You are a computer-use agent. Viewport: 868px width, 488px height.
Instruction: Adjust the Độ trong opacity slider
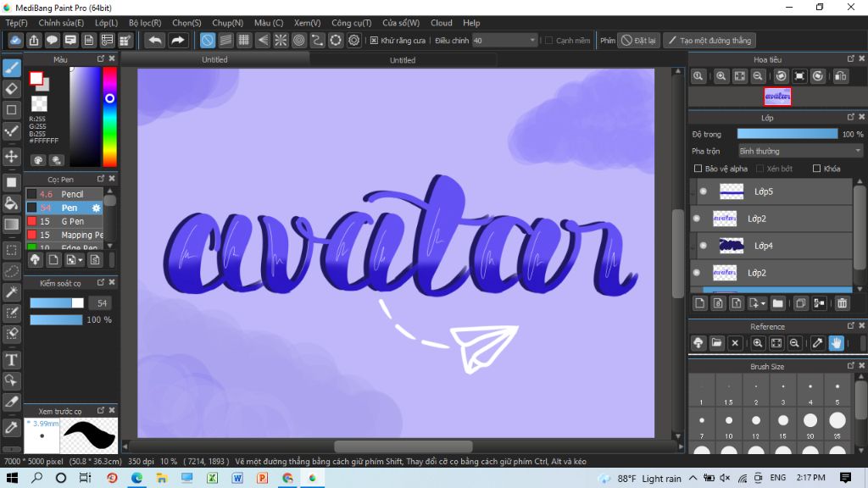787,134
